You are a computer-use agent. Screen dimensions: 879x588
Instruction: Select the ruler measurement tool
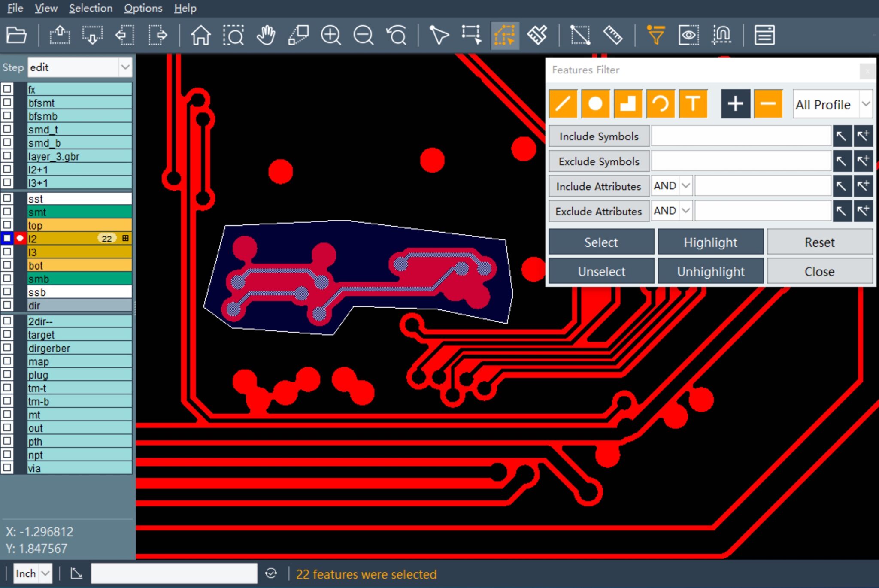[613, 35]
